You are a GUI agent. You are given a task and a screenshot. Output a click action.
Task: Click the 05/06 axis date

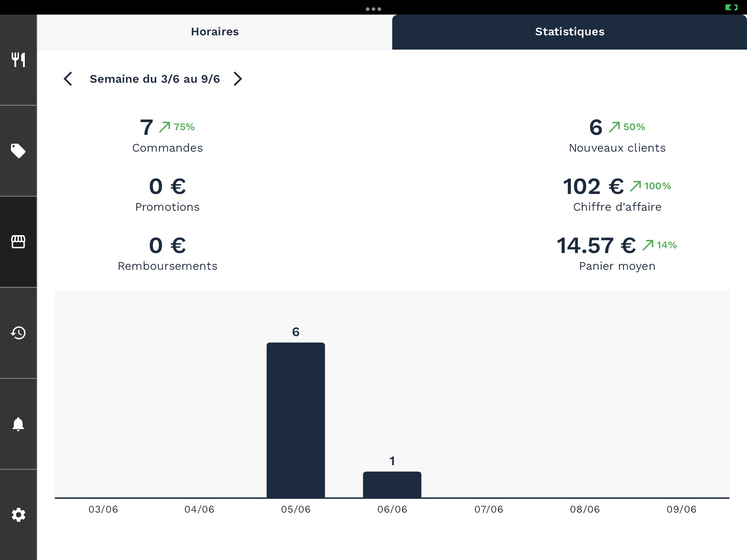tap(296, 509)
